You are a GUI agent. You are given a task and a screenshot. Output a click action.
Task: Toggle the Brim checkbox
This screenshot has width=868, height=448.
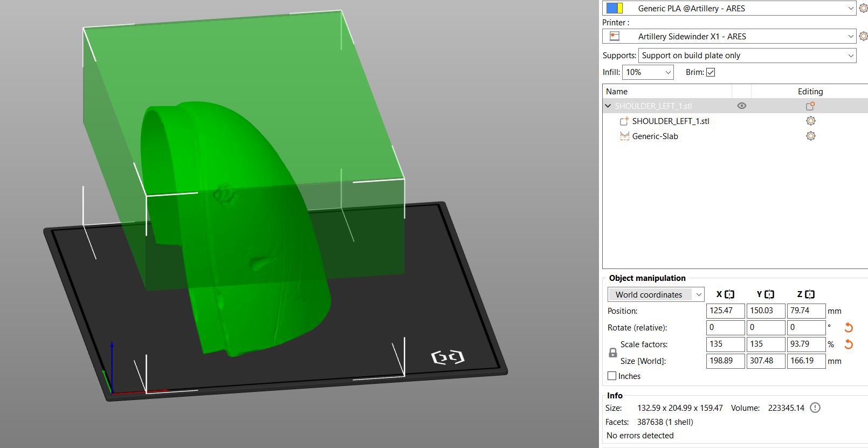(711, 72)
